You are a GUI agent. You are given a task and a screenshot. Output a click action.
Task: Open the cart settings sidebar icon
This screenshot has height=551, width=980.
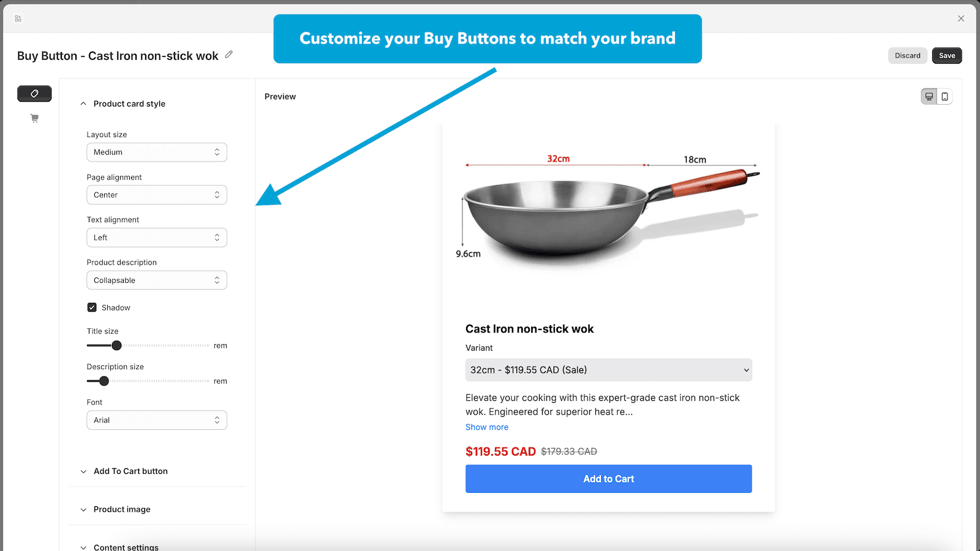[34, 118]
